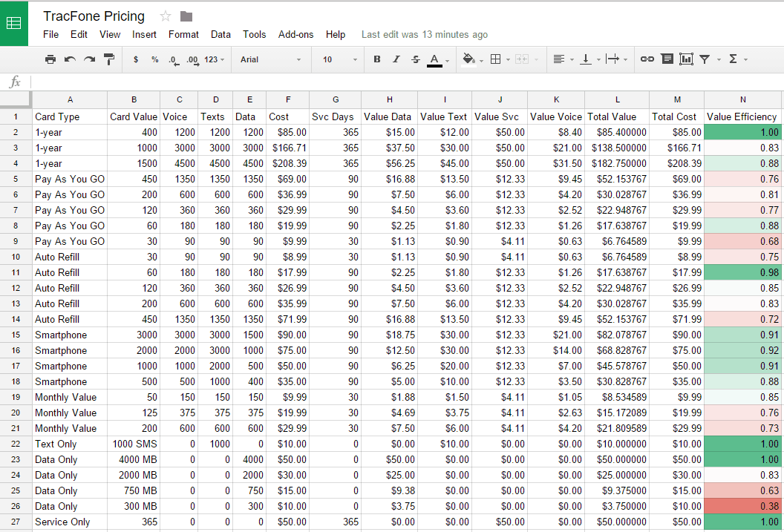The image size is (784, 532).
Task: Select the cell containing 0.98
Action: pyautogui.click(x=742, y=272)
